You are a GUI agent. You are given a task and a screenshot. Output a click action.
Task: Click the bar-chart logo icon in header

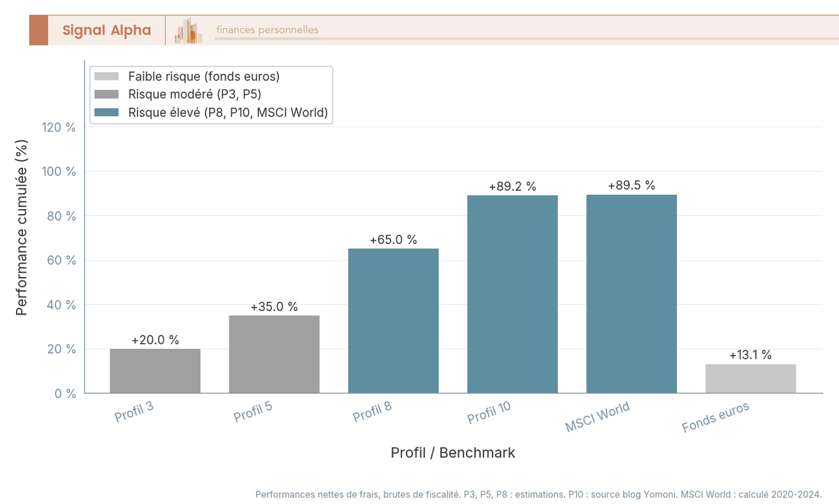188,31
